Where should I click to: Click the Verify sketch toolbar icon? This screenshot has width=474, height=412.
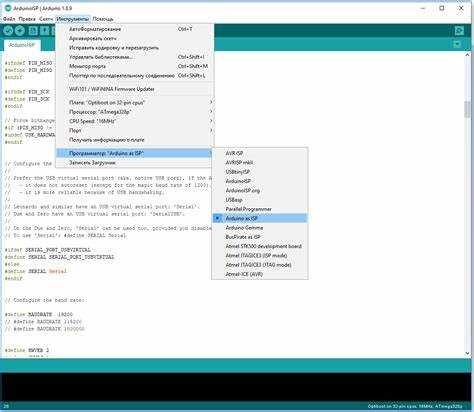point(9,31)
